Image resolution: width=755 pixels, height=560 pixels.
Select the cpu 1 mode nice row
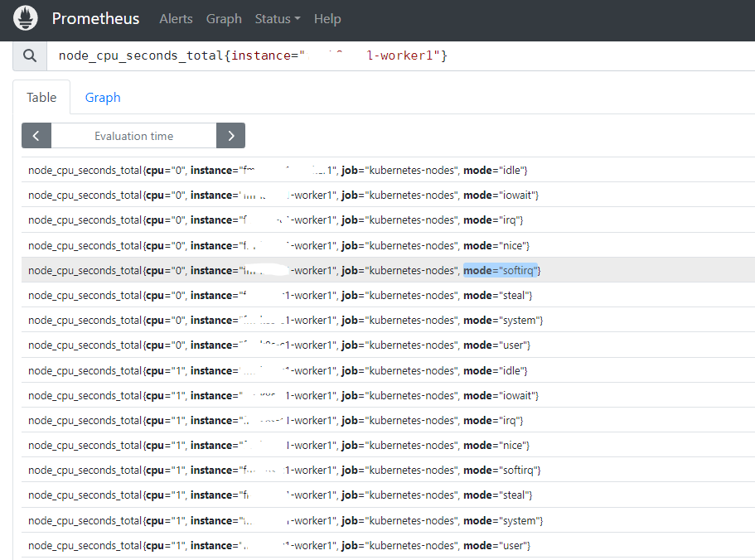(x=278, y=445)
